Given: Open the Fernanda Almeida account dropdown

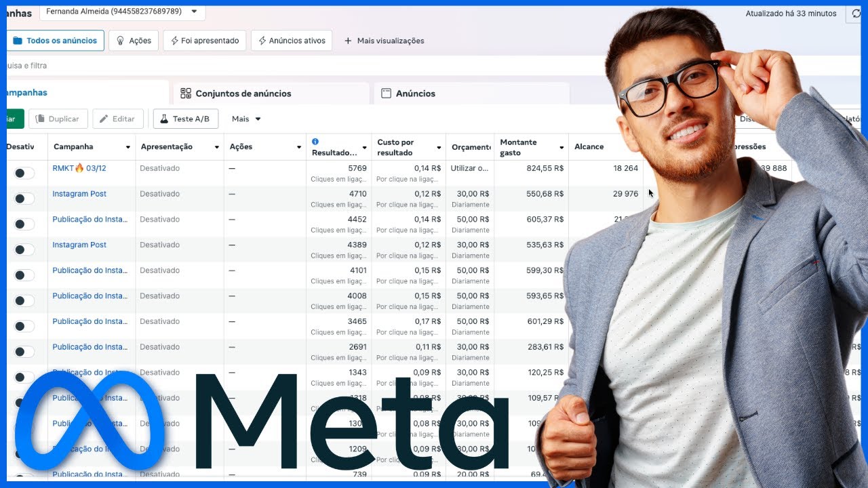Looking at the screenshot, I should [x=122, y=12].
